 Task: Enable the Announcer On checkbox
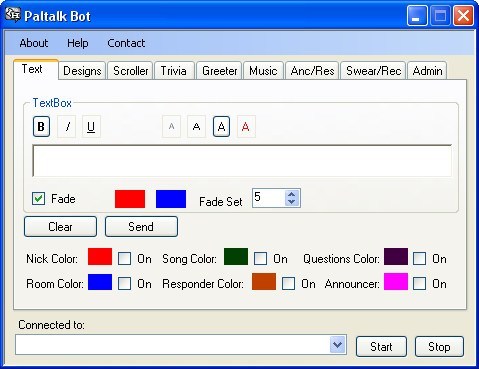(419, 284)
